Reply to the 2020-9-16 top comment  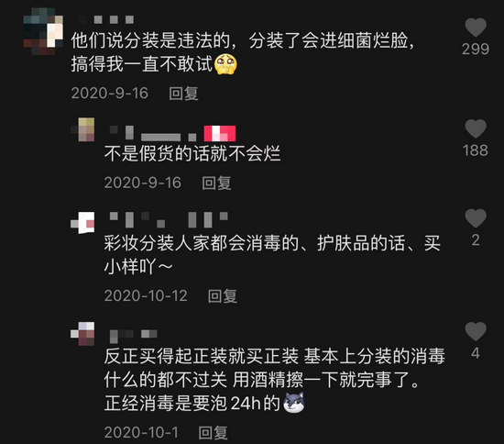pyautogui.click(x=183, y=94)
